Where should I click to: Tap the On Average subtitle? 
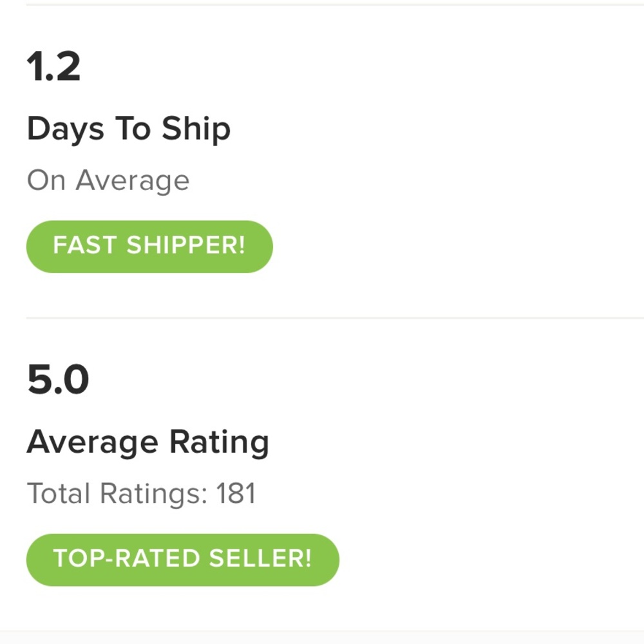click(108, 180)
